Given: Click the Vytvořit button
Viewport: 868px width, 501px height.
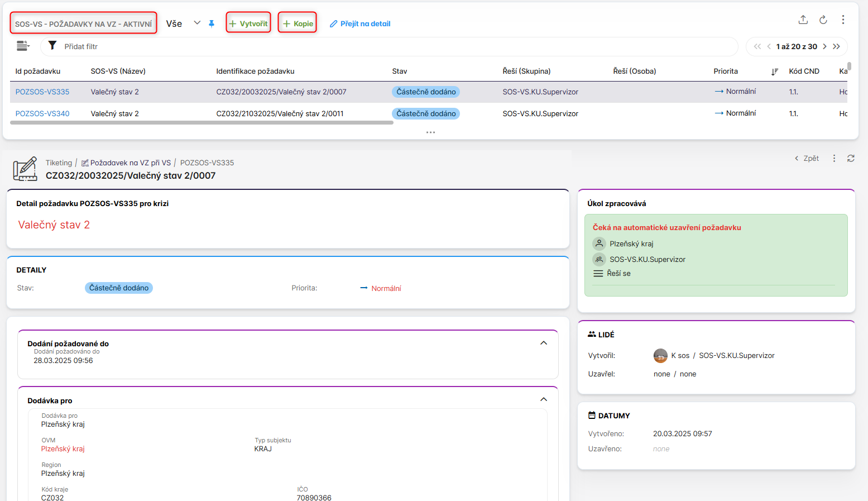Looking at the screenshot, I should tap(248, 23).
